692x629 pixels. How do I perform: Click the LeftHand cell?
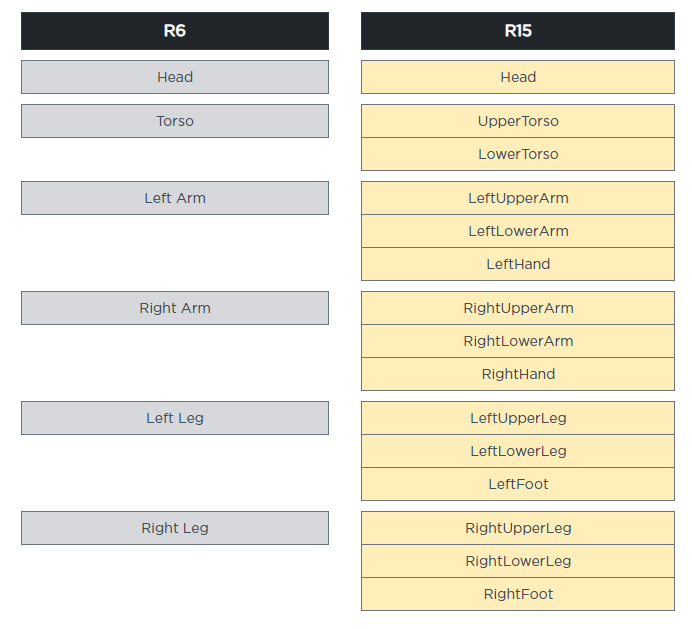point(518,264)
